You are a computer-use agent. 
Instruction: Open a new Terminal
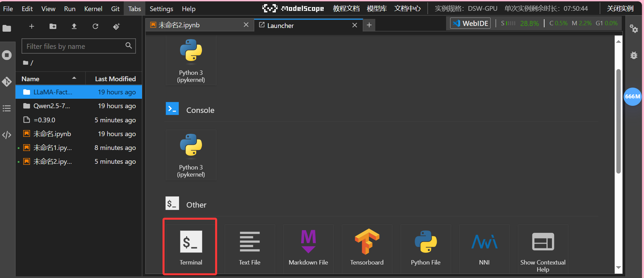(x=191, y=248)
